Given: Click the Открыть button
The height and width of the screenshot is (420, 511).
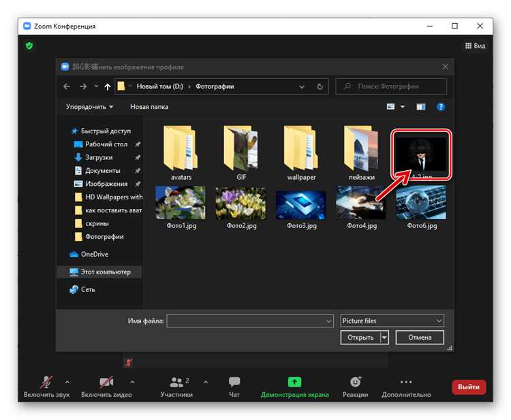Looking at the screenshot, I should click(x=360, y=338).
